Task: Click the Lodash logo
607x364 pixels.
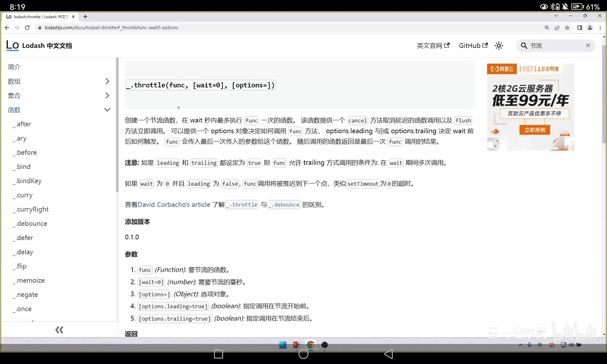Action: point(13,45)
